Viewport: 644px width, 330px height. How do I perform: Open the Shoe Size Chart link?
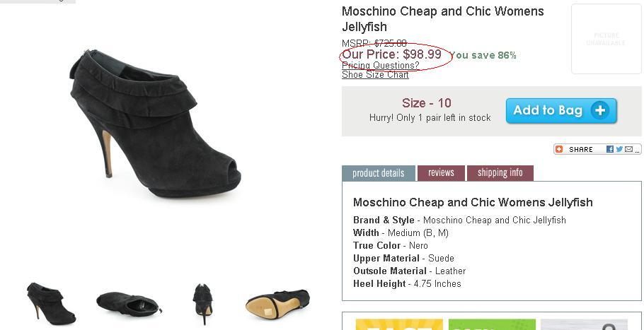(x=375, y=75)
